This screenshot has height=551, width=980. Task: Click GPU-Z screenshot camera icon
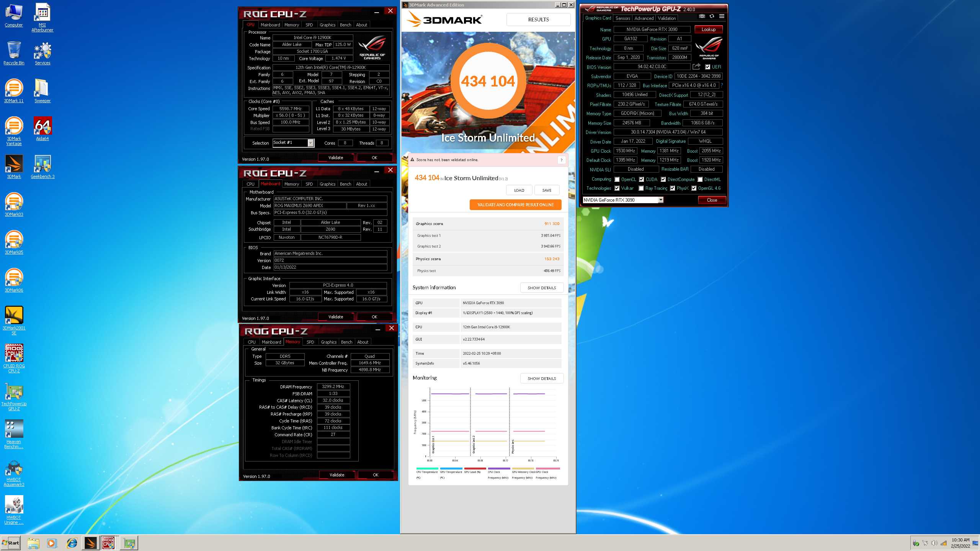tap(702, 16)
